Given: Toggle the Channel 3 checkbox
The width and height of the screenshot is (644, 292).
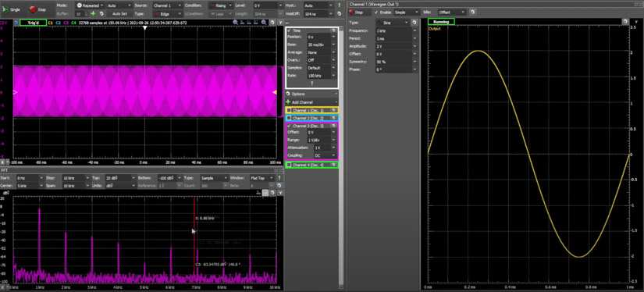Looking at the screenshot, I should coord(289,126).
